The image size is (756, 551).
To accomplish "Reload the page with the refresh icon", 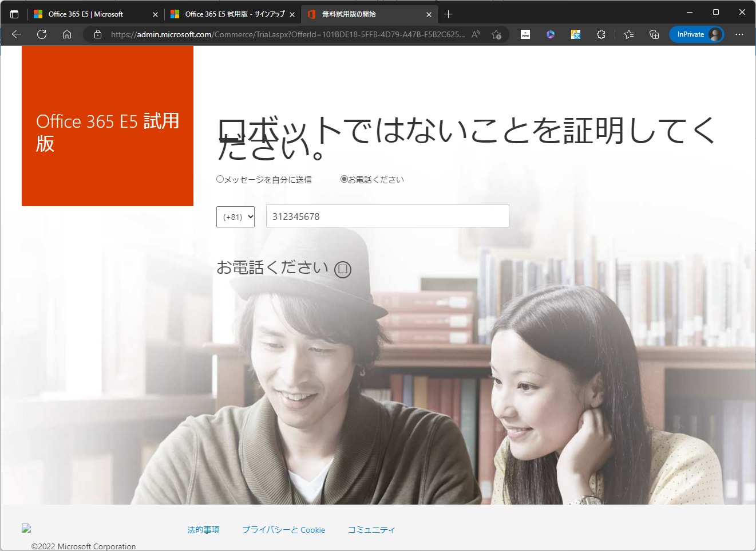I will click(42, 34).
